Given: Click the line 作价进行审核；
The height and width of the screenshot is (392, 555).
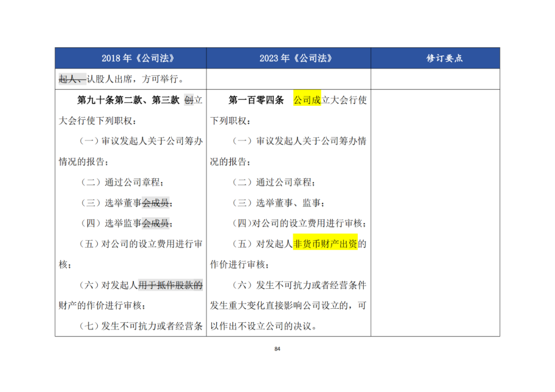Looking at the screenshot, I should [239, 264].
